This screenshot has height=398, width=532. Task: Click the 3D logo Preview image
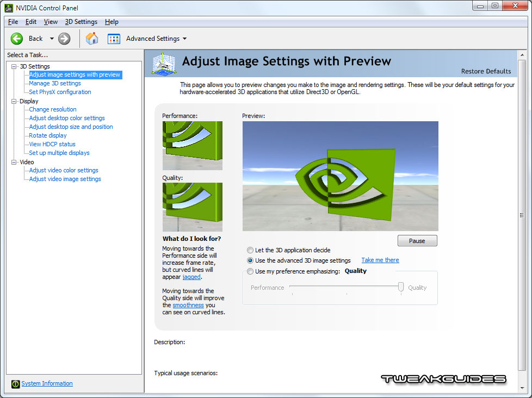coord(341,176)
